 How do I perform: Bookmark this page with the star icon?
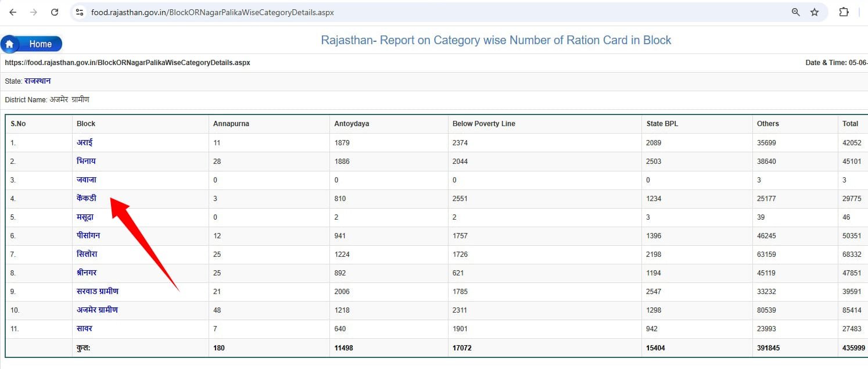tap(815, 12)
